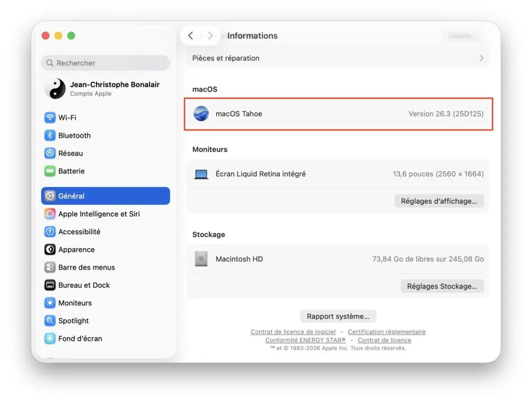The image size is (532, 404).
Task: Open Fond d'écran settings
Action: (x=76, y=338)
